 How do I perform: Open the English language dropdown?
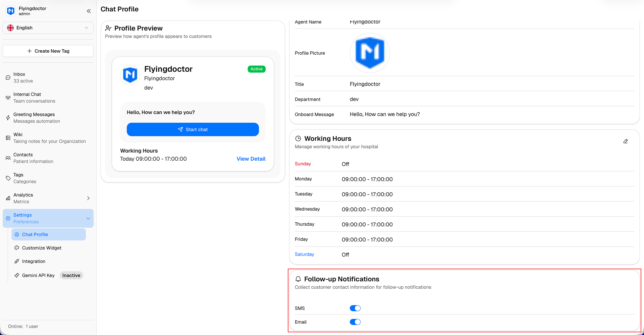tap(48, 28)
